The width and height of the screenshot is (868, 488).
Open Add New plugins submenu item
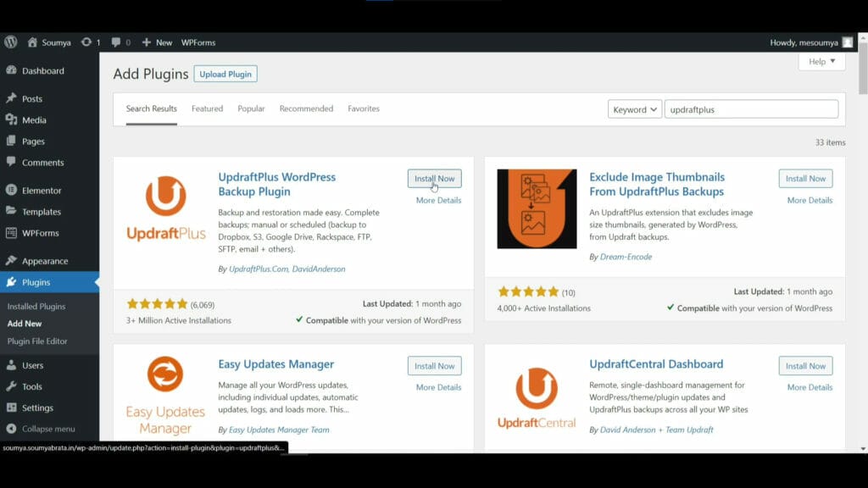pos(25,323)
